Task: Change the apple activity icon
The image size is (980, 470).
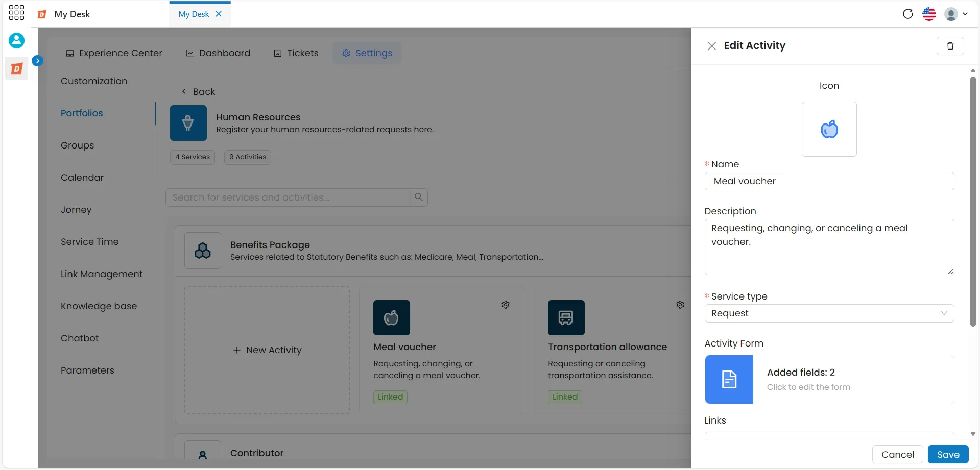Action: pyautogui.click(x=829, y=129)
